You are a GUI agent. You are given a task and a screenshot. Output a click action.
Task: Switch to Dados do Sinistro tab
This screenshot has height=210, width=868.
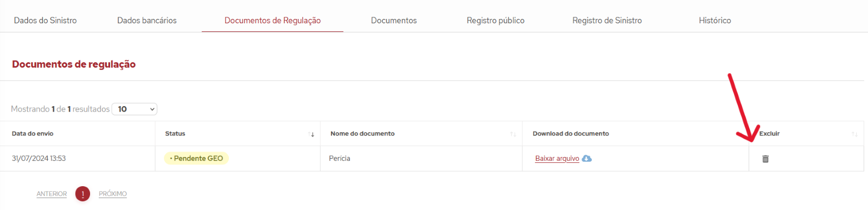point(46,21)
